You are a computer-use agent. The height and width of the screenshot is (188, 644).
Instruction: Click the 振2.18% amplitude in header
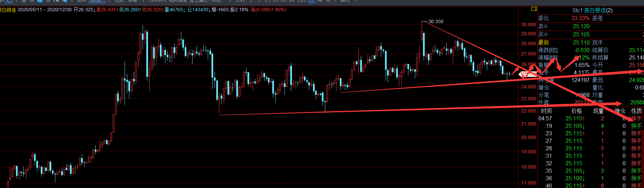tap(239, 10)
